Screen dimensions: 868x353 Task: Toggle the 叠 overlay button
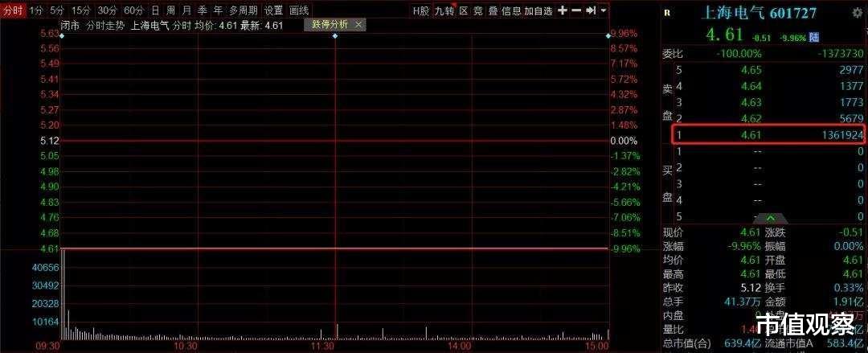(x=493, y=10)
